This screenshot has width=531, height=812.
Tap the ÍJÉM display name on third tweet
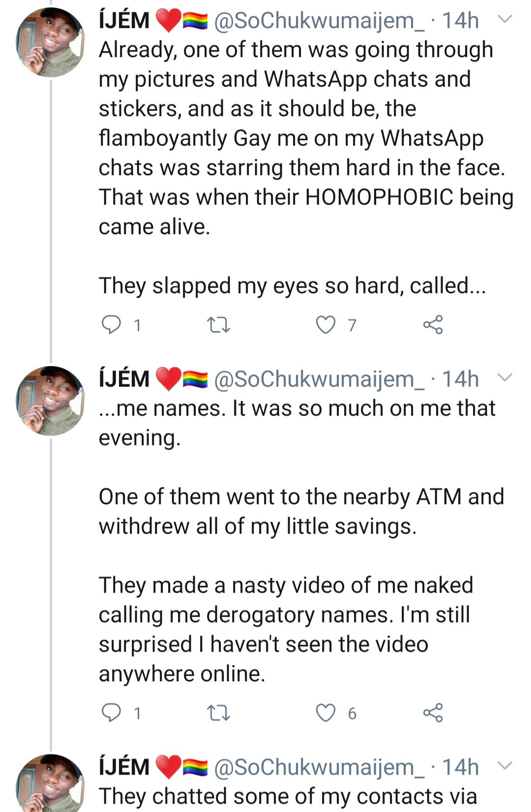point(124,767)
